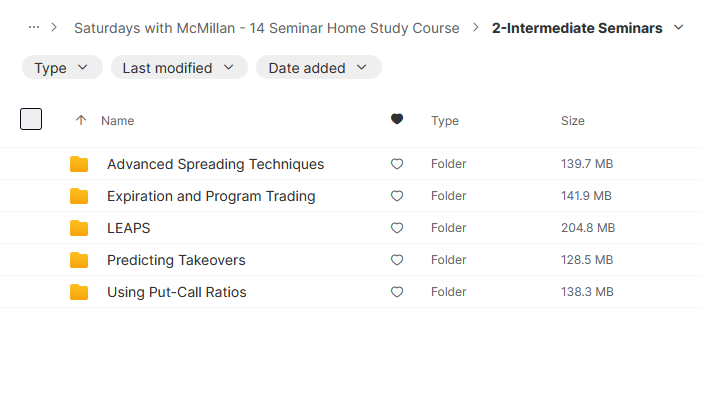This screenshot has height=397, width=701.
Task: Tick the select-all checkbox
Action: (31, 119)
